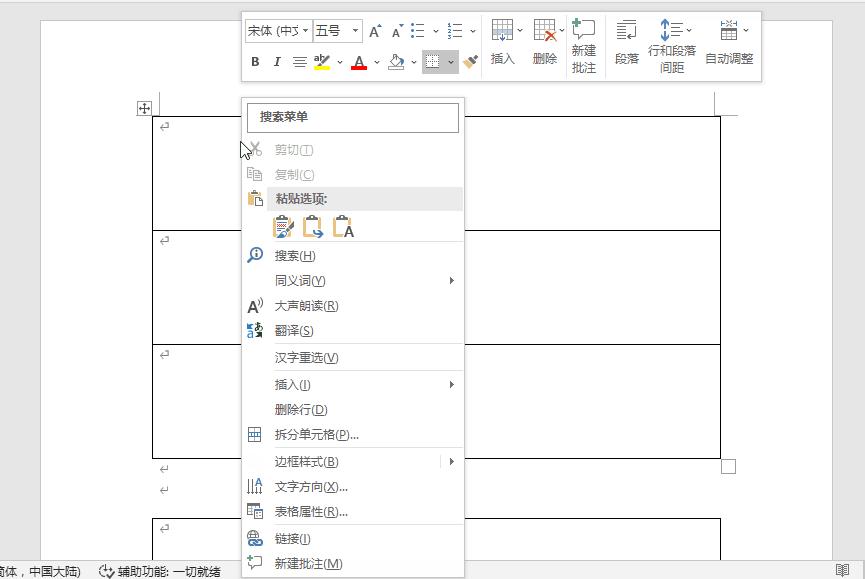Screen dimensions: 865x579
Task: Click the increase font size icon
Action: pos(373,31)
